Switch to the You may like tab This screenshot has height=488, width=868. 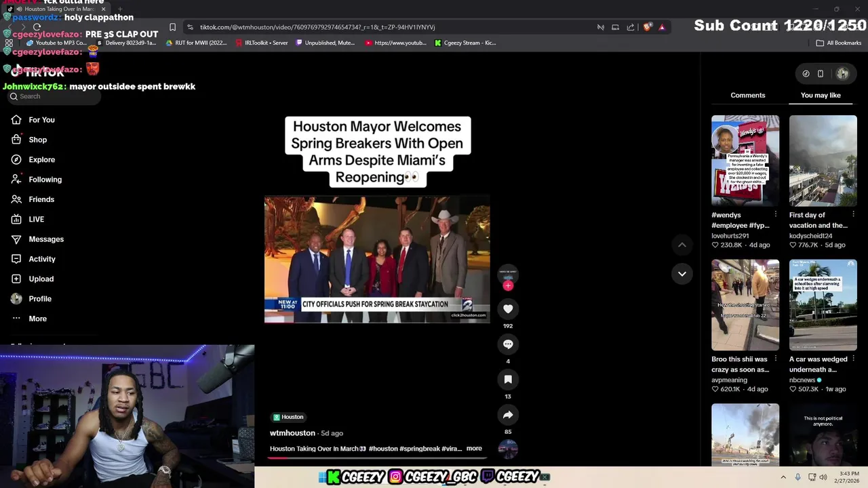point(821,96)
